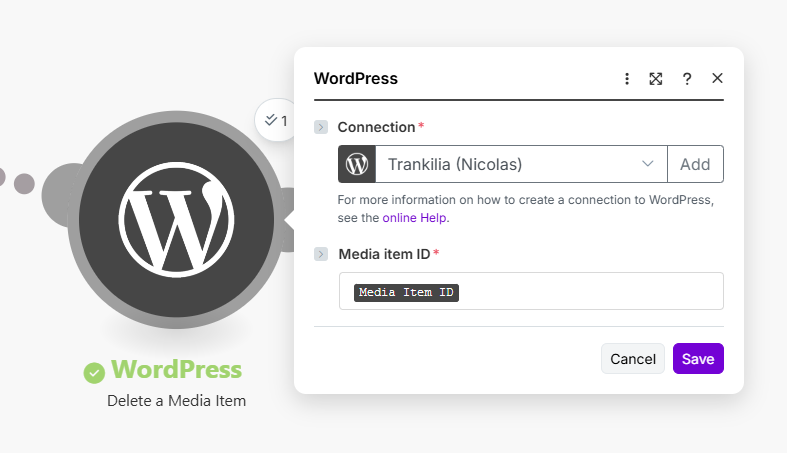This screenshot has width=787, height=453.
Task: Follow the online Help link
Action: click(x=414, y=218)
